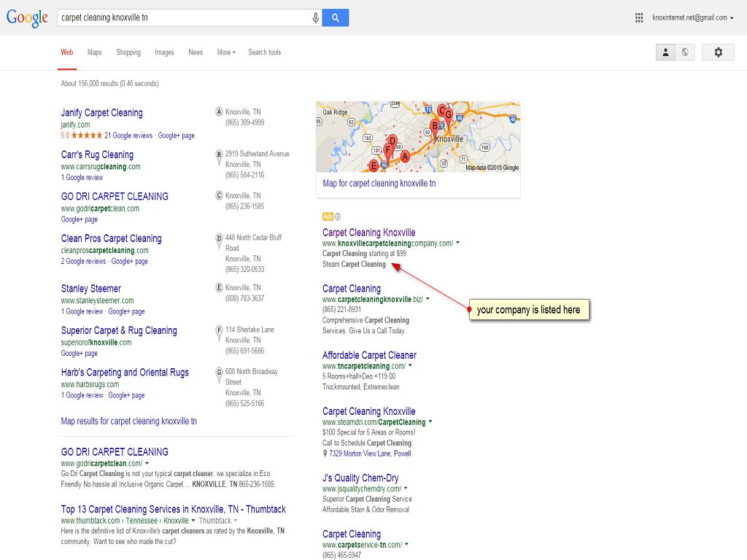Open the account email dropdown
The height and width of the screenshot is (560, 747).
(693, 17)
